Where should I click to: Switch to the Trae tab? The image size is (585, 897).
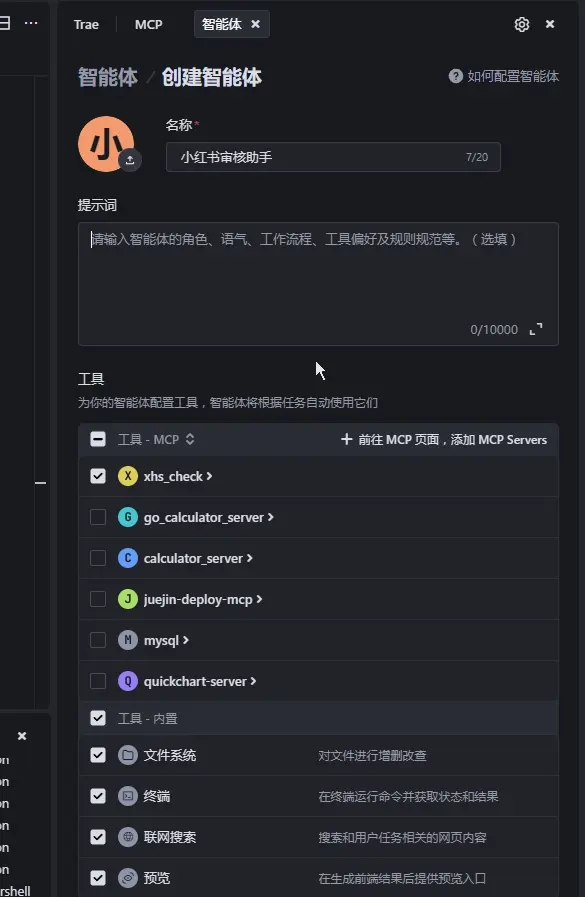coord(86,24)
